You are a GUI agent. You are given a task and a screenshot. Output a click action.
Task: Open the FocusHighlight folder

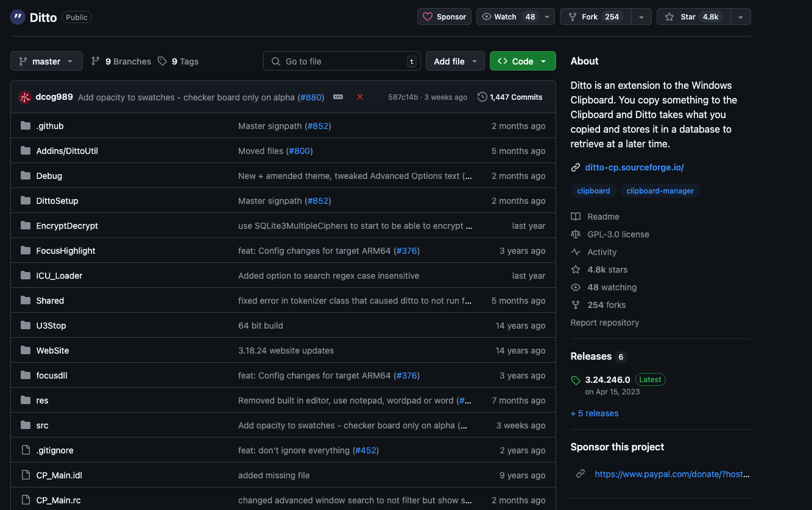66,251
